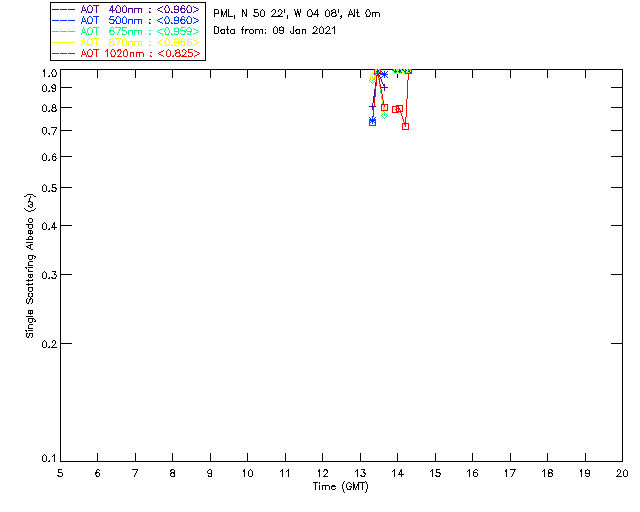Click the red dashed line sample in legend
Screen dimensions: 640x512
(x=64, y=53)
